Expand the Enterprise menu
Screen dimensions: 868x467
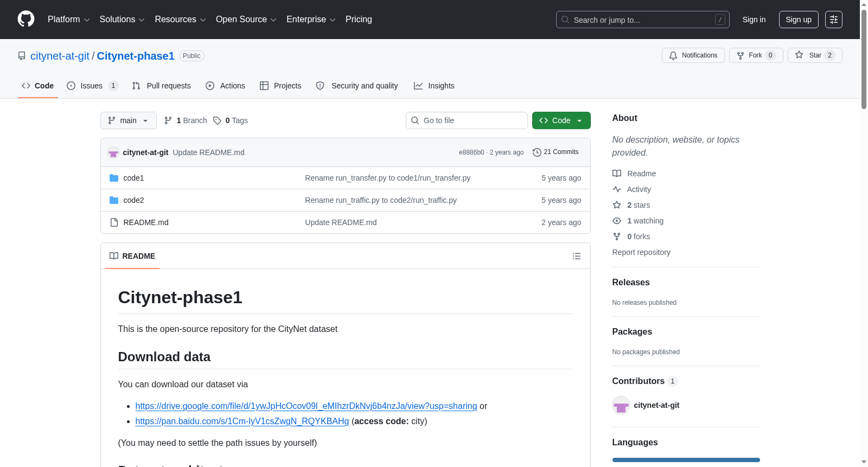click(x=311, y=20)
